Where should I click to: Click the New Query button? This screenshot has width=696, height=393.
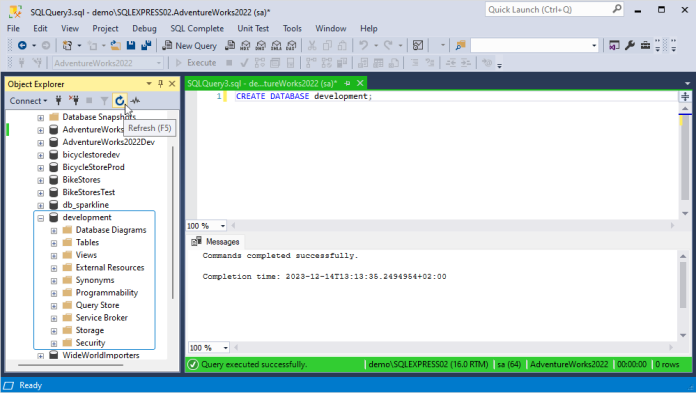click(190, 45)
